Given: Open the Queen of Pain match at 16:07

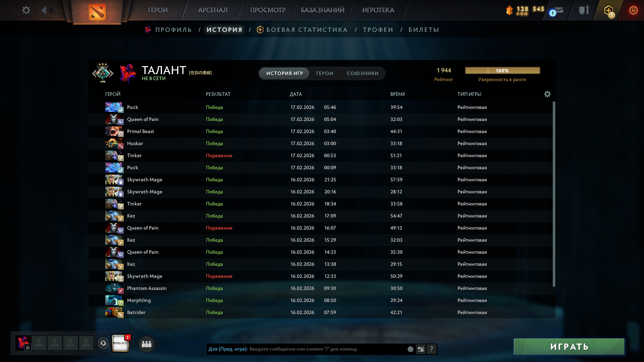Looking at the screenshot, I should pos(320,228).
